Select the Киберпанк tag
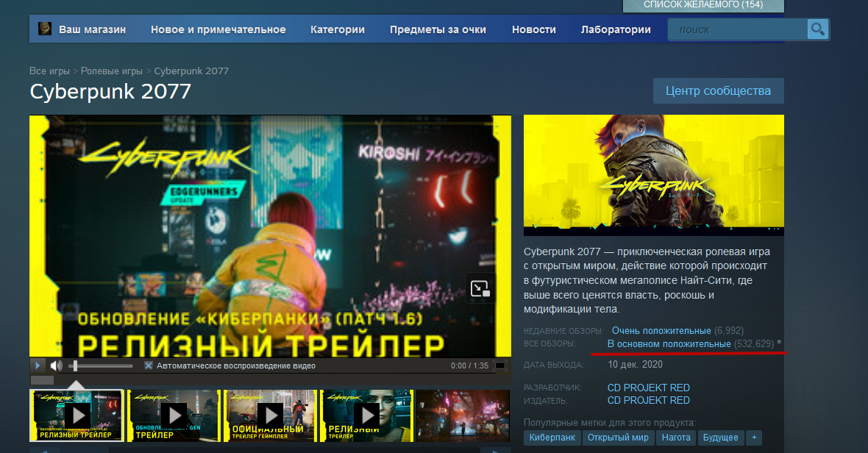Screen dimensions: 868x453 (x=552, y=438)
